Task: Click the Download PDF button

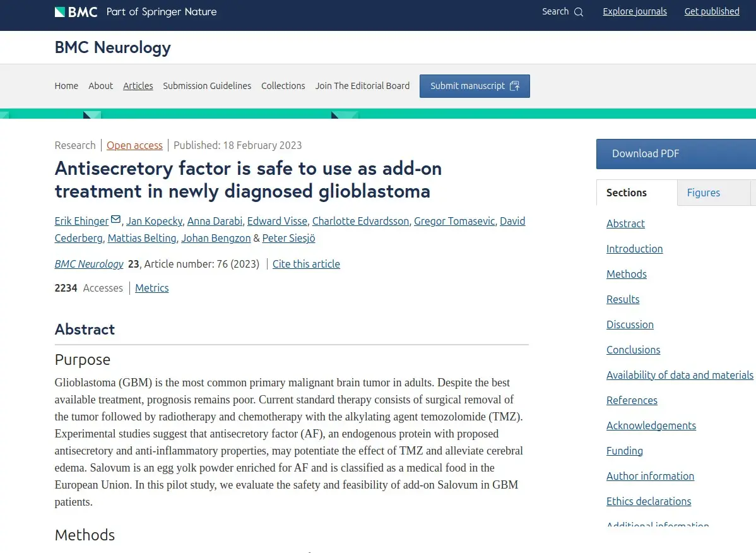Action: coord(676,154)
